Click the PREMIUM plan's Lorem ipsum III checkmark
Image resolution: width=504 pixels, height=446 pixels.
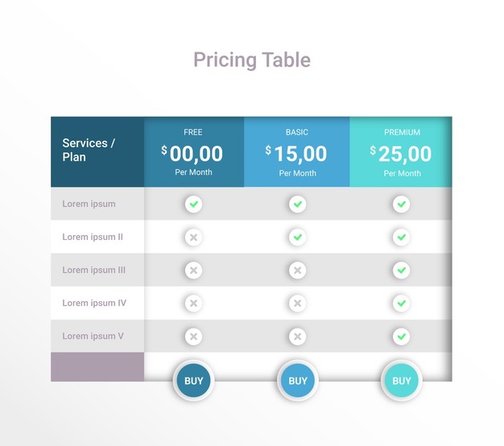click(401, 270)
